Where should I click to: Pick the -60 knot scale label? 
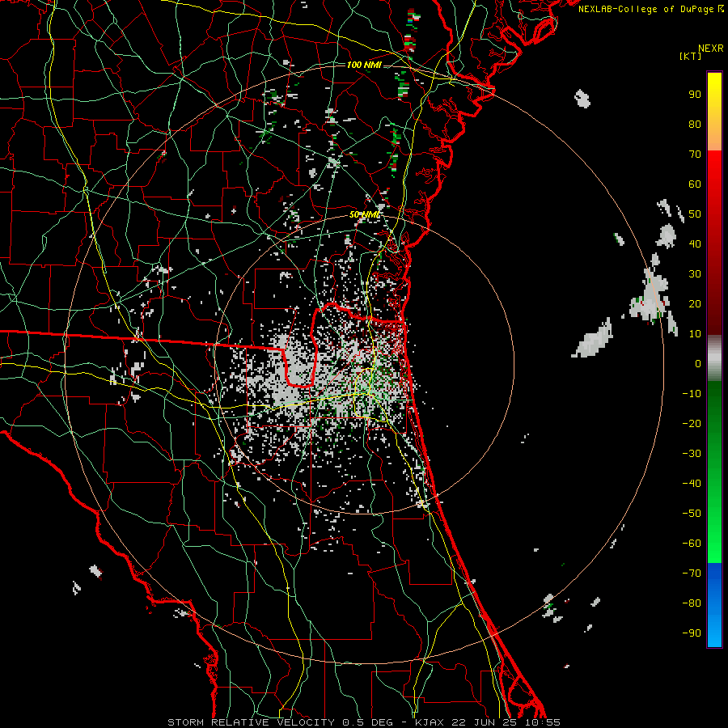click(692, 544)
